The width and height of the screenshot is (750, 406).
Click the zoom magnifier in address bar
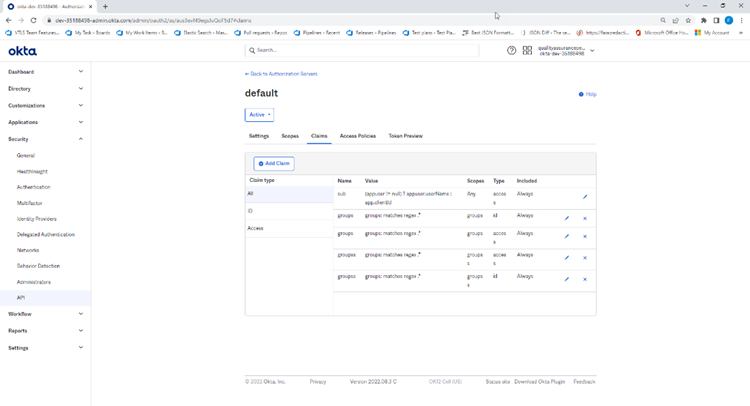(x=663, y=21)
